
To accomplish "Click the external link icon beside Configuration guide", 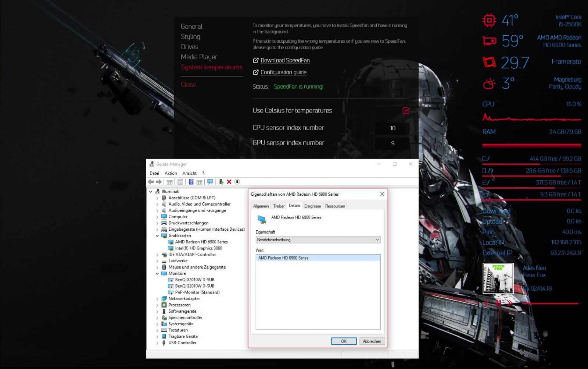I will 256,72.
